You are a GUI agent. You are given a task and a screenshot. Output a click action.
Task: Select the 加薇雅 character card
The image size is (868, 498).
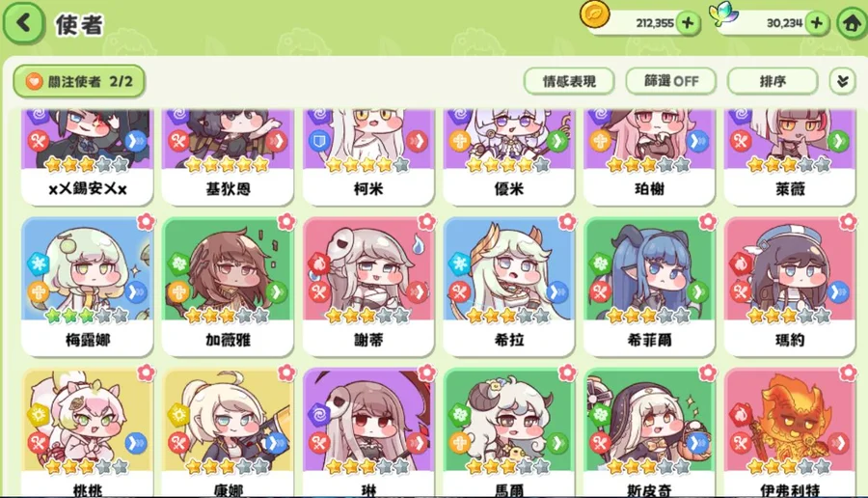coord(228,287)
